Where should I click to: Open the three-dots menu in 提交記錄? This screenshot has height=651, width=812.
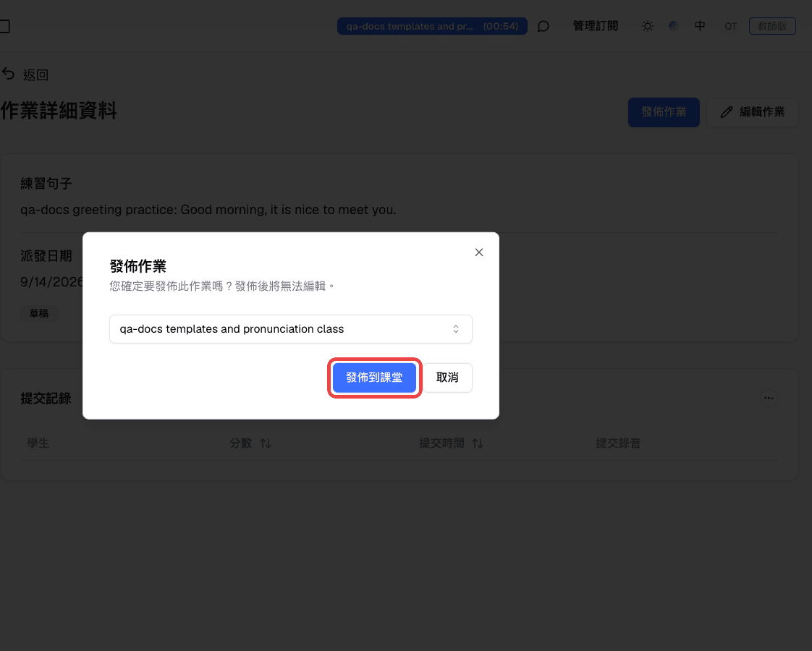click(x=769, y=398)
